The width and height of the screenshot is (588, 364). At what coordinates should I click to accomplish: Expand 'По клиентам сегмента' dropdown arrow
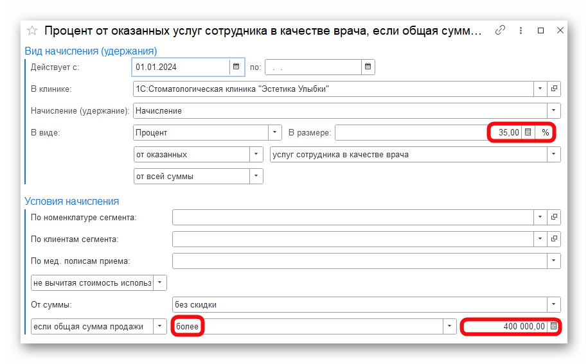click(x=540, y=239)
